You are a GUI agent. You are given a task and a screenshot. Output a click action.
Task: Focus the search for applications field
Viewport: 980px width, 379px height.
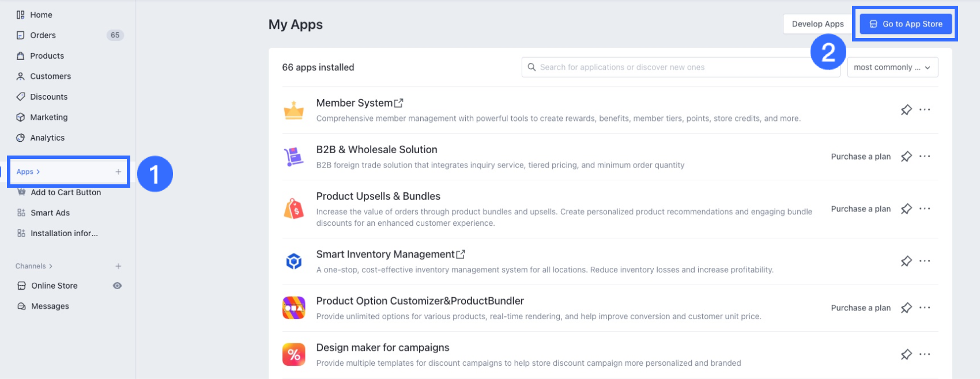[x=680, y=67]
